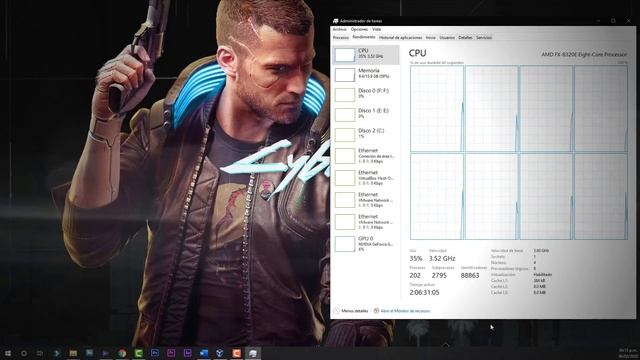Select the Rendimiento tab
The image size is (640, 360).
point(364,38)
